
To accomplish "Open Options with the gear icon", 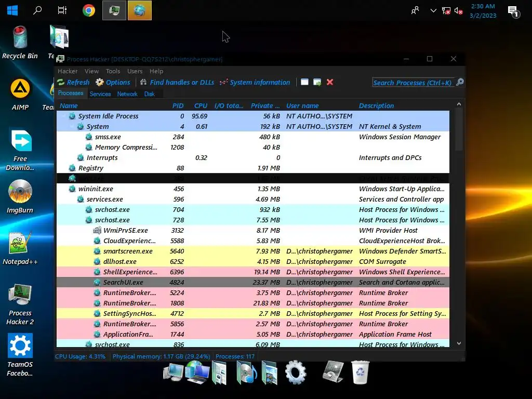I will click(113, 83).
